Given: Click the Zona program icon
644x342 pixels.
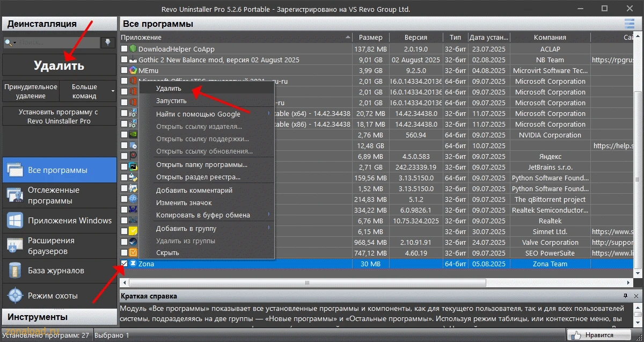Looking at the screenshot, I should [x=134, y=264].
